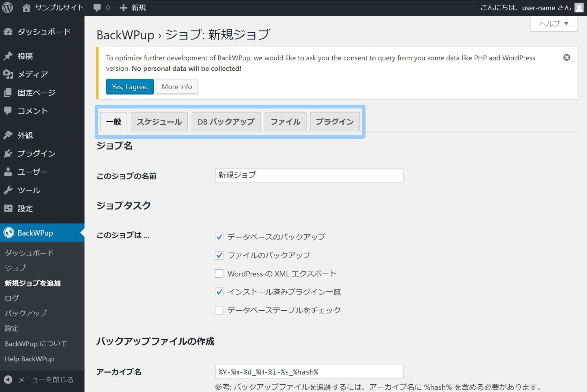Select the BackWPup sidebar icon
Screen dimensions: 587x392
click(9, 233)
